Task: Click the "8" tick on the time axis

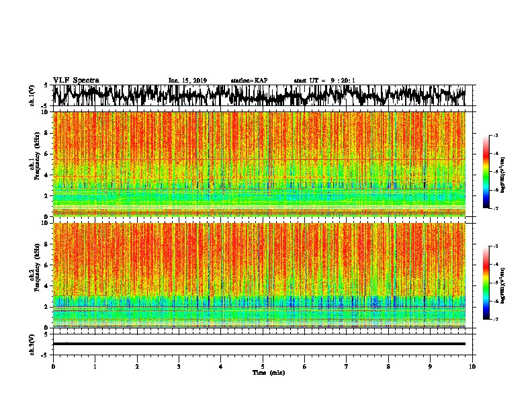Action: (388, 367)
